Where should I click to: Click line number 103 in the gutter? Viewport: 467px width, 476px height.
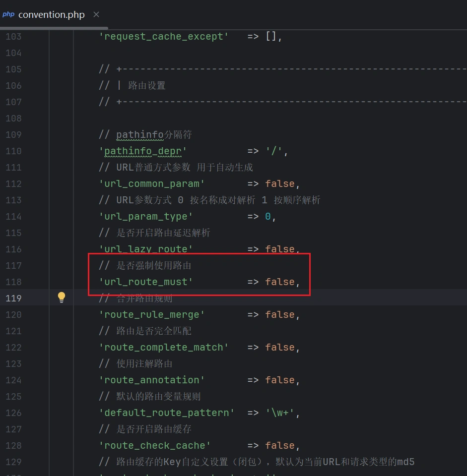[14, 36]
